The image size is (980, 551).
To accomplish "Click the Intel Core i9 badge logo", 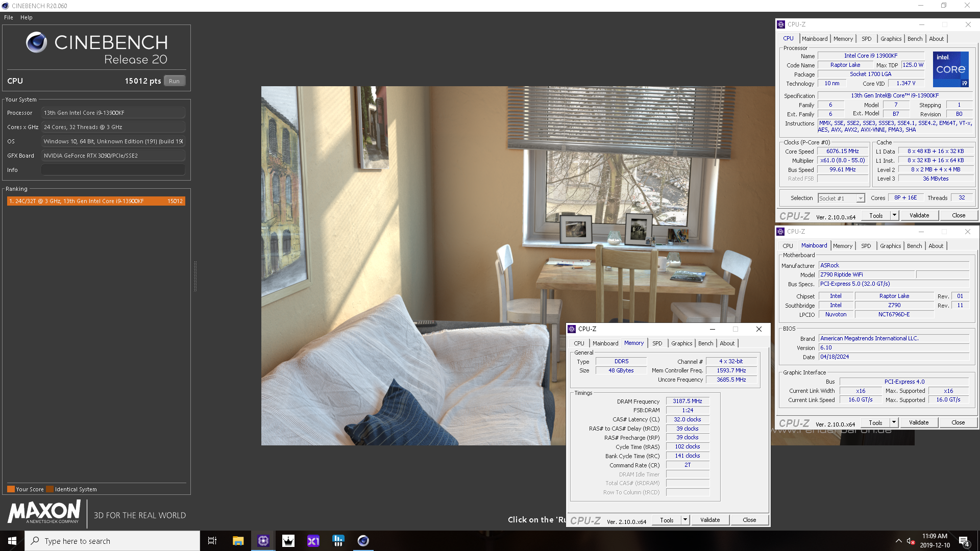I will coord(950,69).
